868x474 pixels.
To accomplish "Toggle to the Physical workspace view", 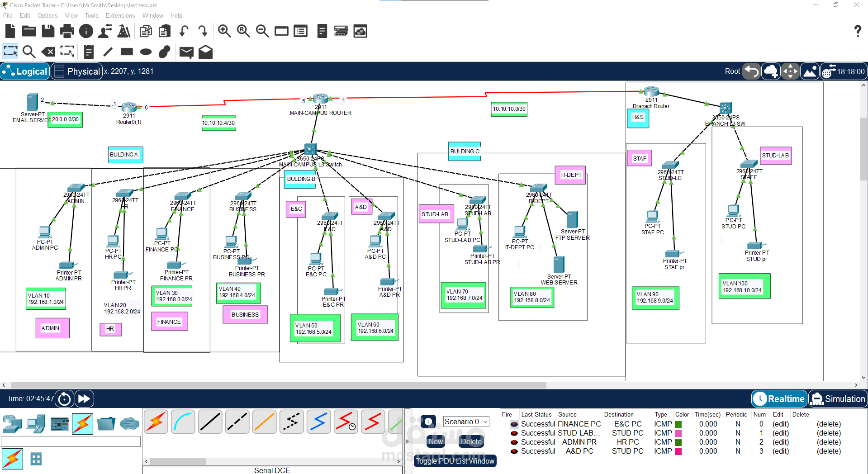I will tap(76, 71).
